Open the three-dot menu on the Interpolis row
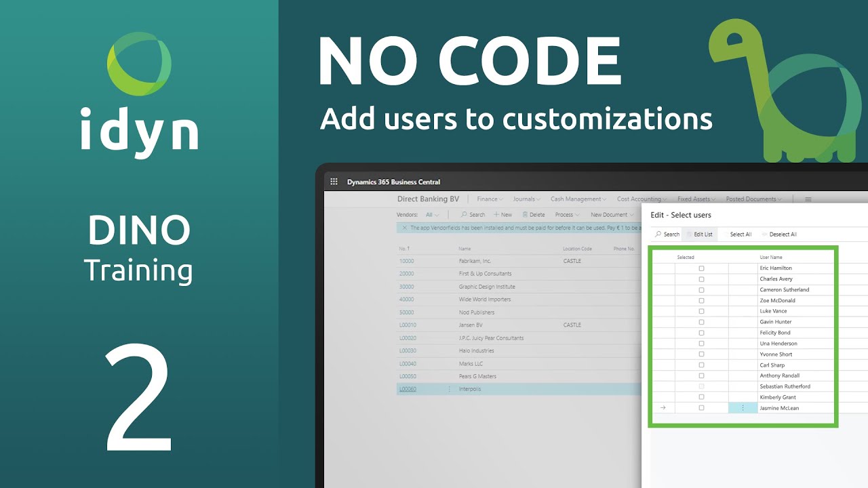Image resolution: width=868 pixels, height=488 pixels. pyautogui.click(x=449, y=389)
